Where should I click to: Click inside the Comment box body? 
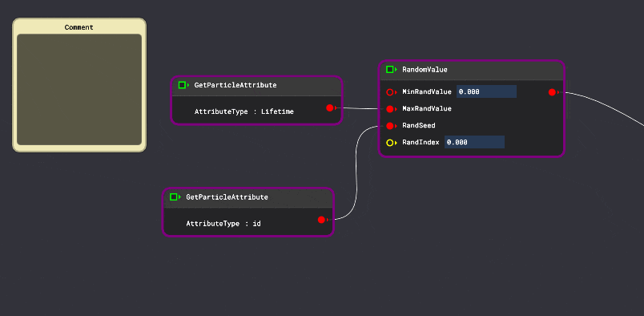click(79, 90)
